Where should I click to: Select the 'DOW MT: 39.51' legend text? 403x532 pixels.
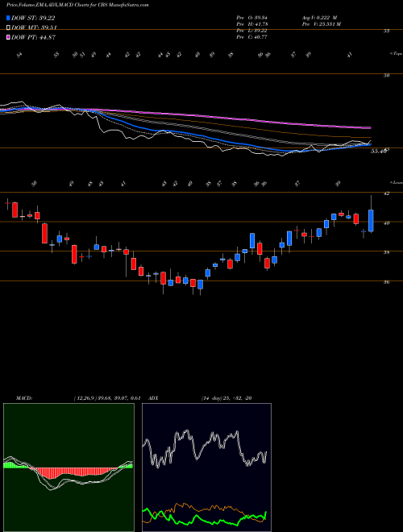[34, 28]
